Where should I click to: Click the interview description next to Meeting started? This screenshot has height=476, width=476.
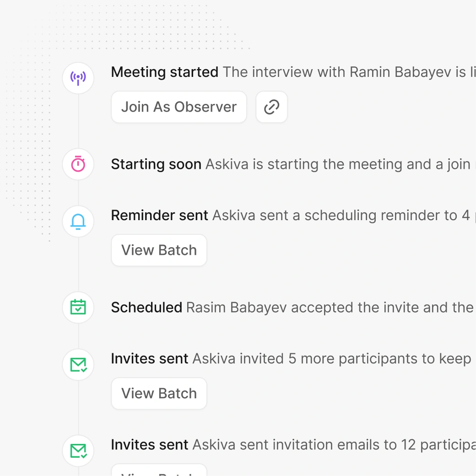348,72
